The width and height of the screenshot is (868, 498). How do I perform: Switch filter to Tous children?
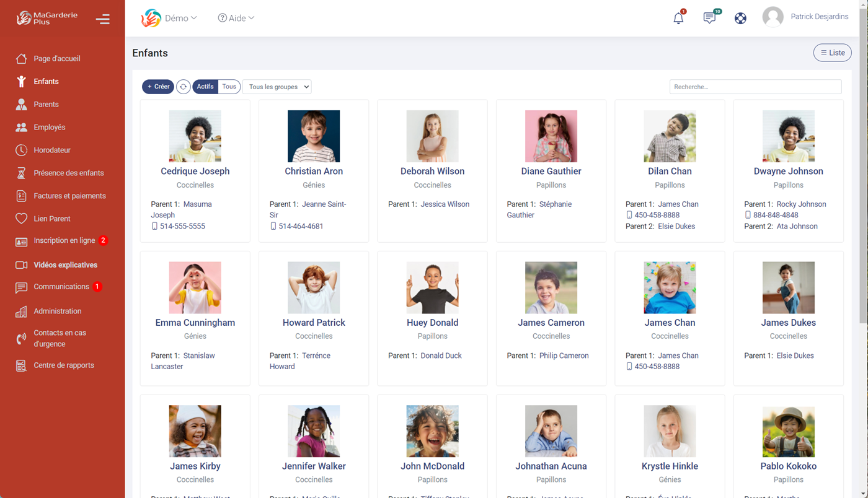point(229,87)
